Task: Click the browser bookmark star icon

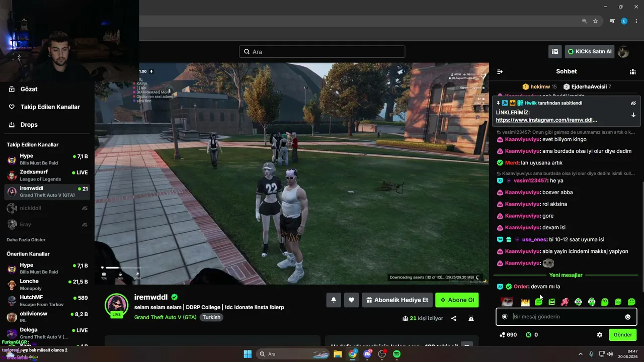Action: pos(595,21)
